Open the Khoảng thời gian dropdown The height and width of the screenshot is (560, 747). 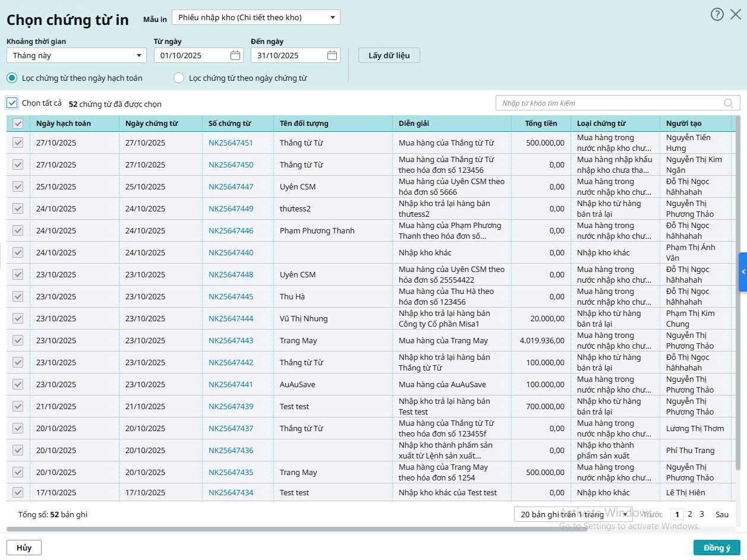point(76,55)
